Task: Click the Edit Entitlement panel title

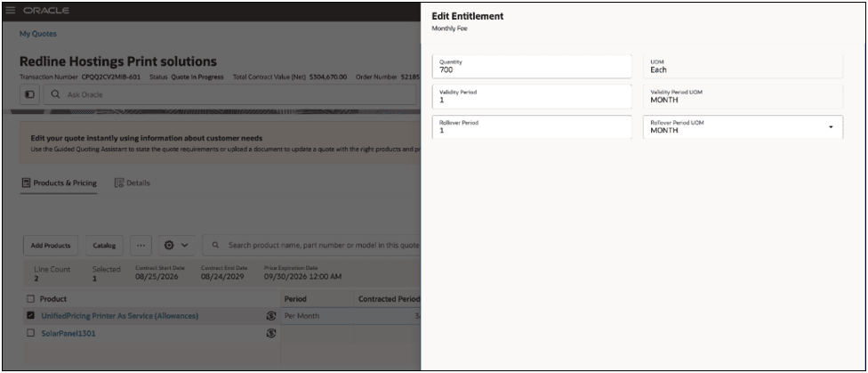Action: point(468,17)
